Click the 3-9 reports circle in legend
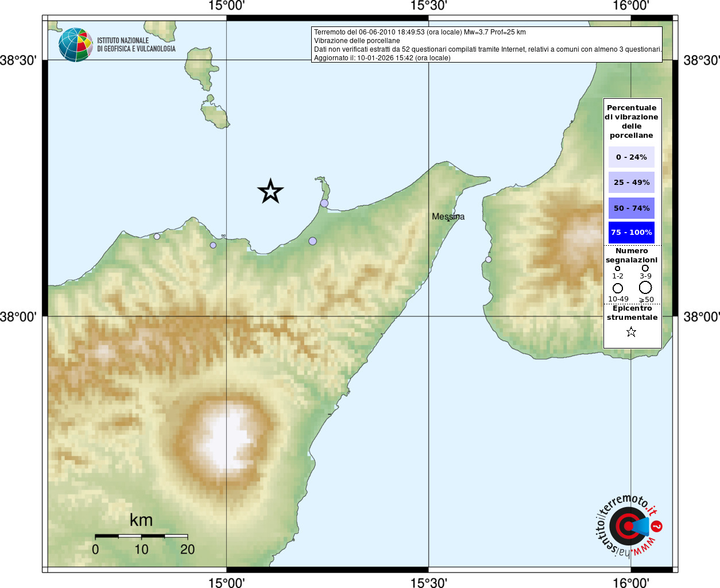Screen dimensions: 720x588 pos(645,268)
